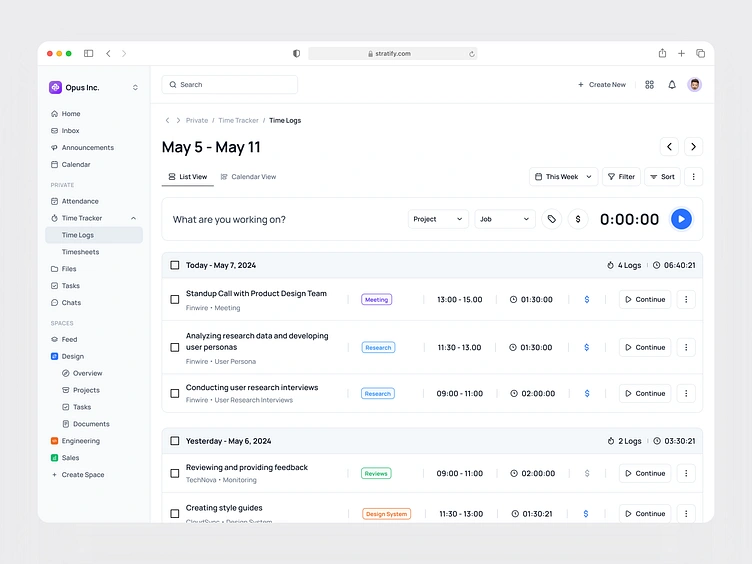Open the notifications bell
Screen dimensions: 752x564
click(x=672, y=85)
